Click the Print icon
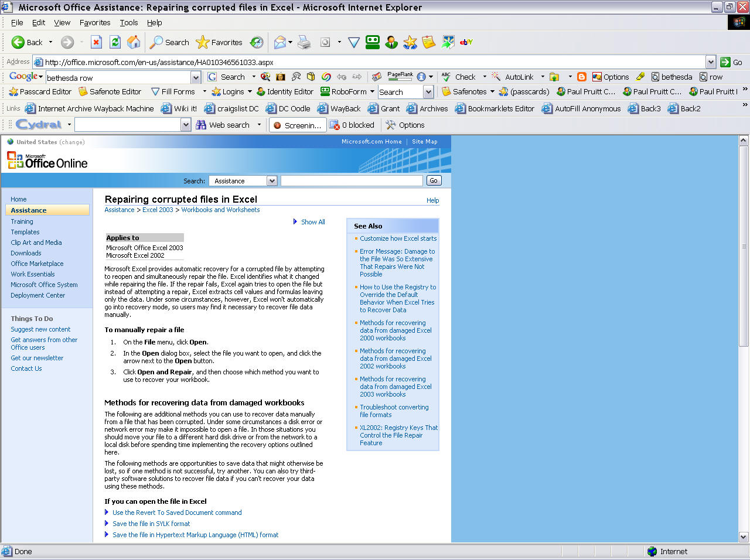The height and width of the screenshot is (560, 750). (x=304, y=42)
